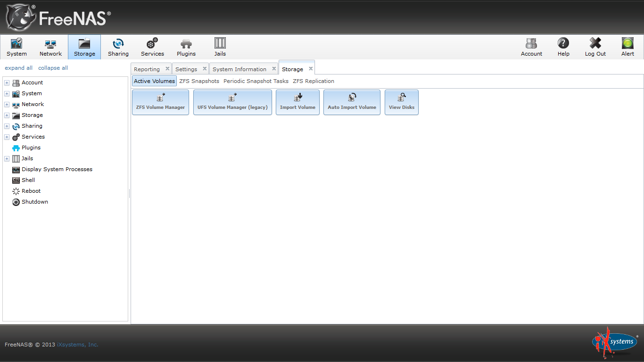Screen dimensions: 644x362
Task: Click the collapse all link
Action: (53, 68)
